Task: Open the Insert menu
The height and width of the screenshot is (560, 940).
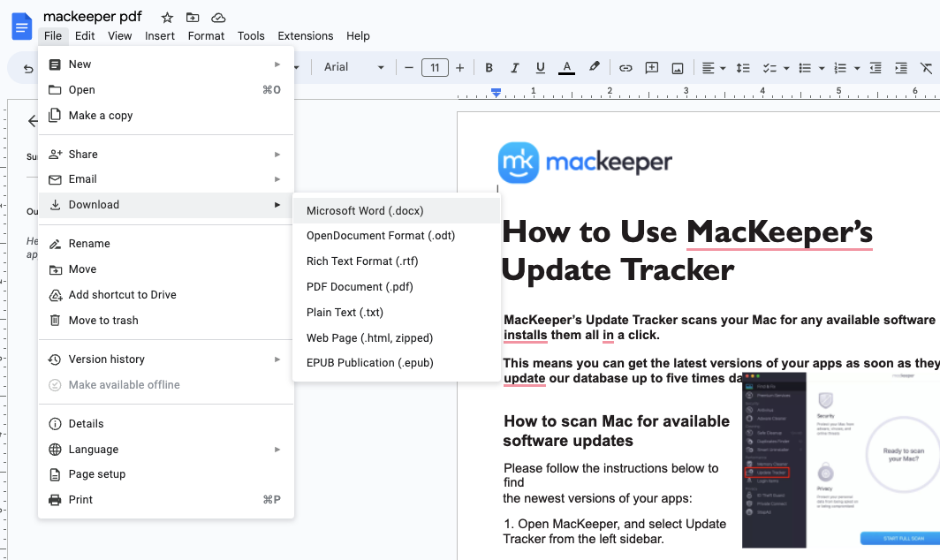Action: click(x=159, y=36)
